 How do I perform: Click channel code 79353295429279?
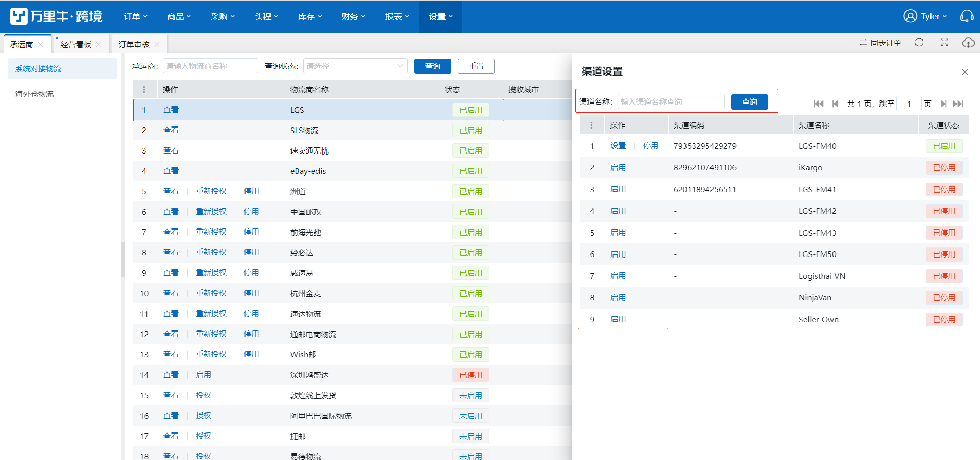(x=705, y=146)
